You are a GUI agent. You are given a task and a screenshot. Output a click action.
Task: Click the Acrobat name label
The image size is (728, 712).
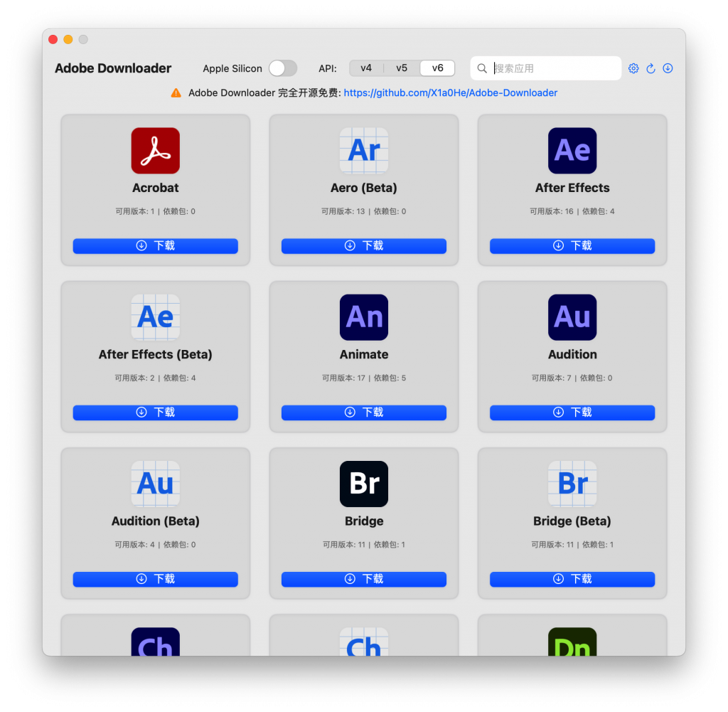click(155, 188)
